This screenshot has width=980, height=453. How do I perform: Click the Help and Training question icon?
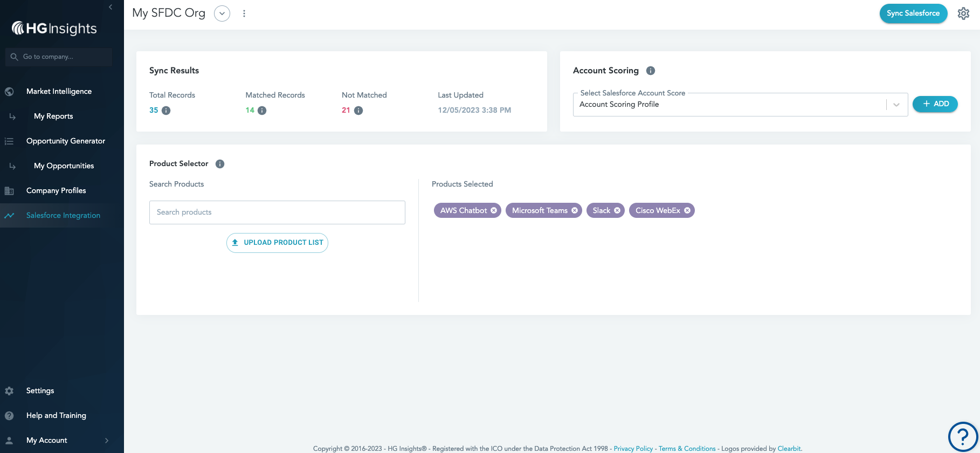[9, 416]
